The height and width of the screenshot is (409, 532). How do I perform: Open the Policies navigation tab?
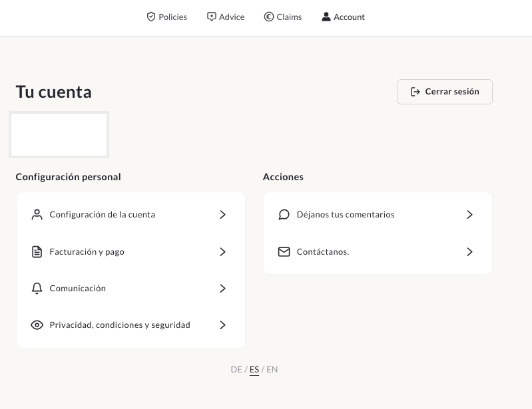(172, 17)
